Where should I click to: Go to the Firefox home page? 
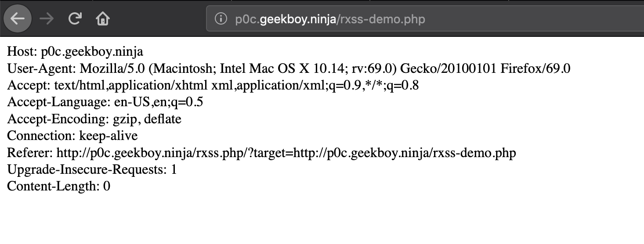point(102,19)
